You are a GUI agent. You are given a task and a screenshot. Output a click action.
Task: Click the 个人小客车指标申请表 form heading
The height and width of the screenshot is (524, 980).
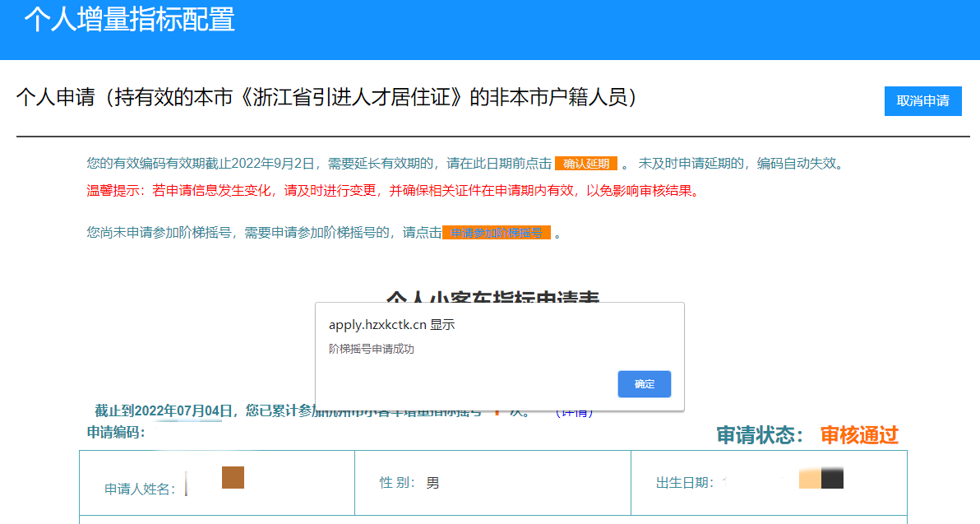pos(492,296)
